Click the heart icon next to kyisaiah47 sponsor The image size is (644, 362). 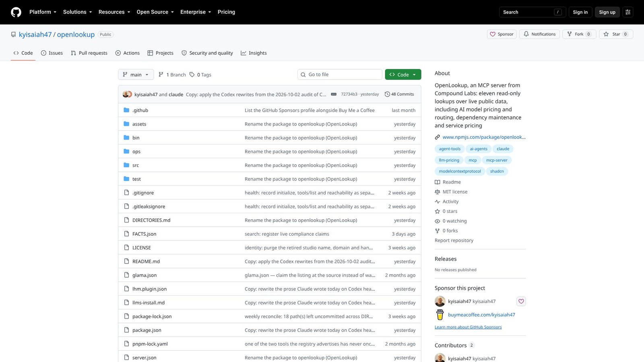click(521, 301)
